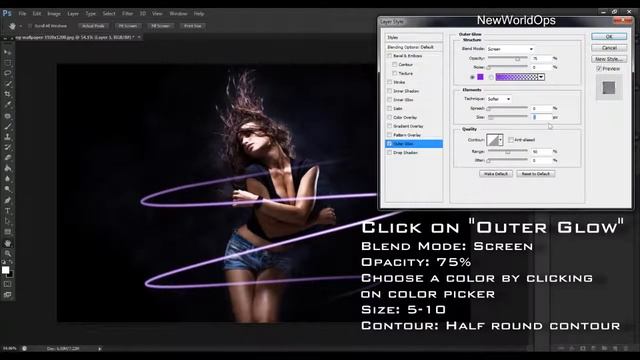Select the Zoom tool
The image size is (640, 360).
tap(7, 253)
